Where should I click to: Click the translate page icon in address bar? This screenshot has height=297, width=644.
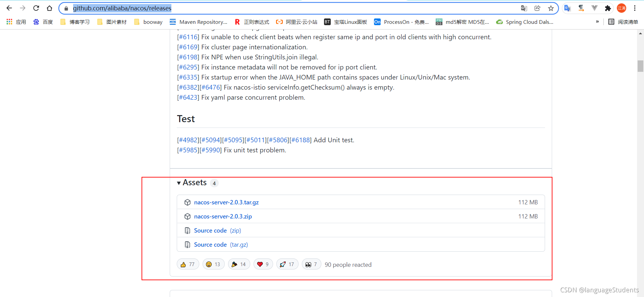coord(524,8)
